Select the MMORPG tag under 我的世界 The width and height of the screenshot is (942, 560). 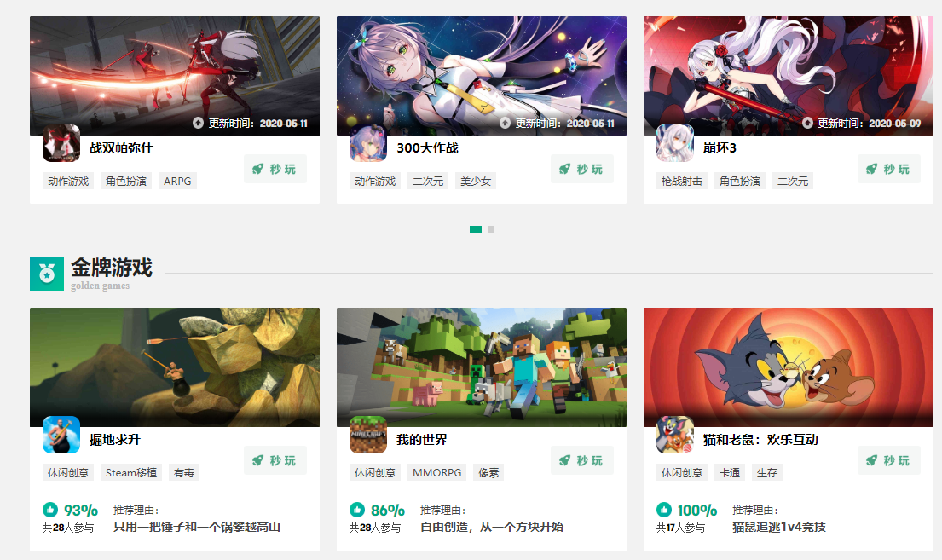point(436,473)
